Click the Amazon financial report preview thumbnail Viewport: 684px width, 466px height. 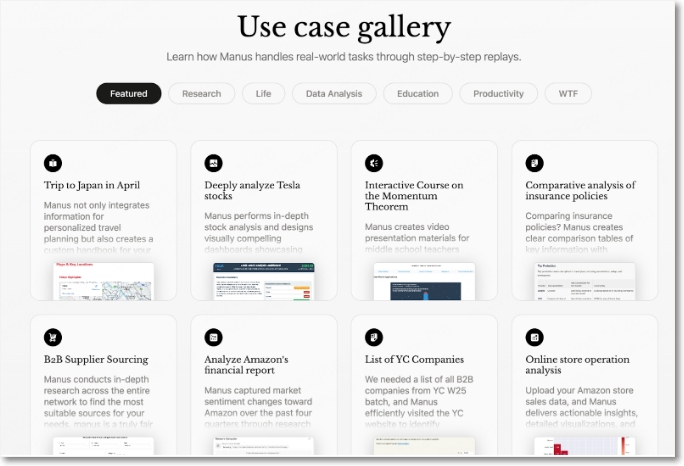(x=264, y=446)
